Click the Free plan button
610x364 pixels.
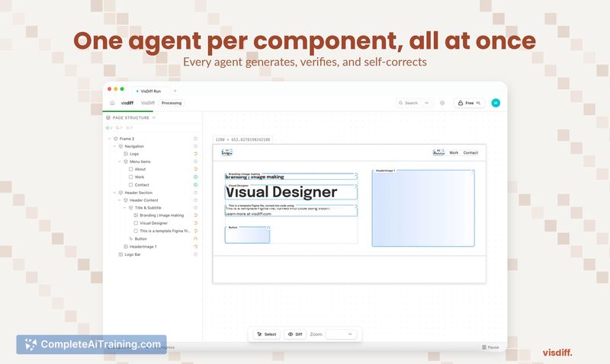pos(469,103)
